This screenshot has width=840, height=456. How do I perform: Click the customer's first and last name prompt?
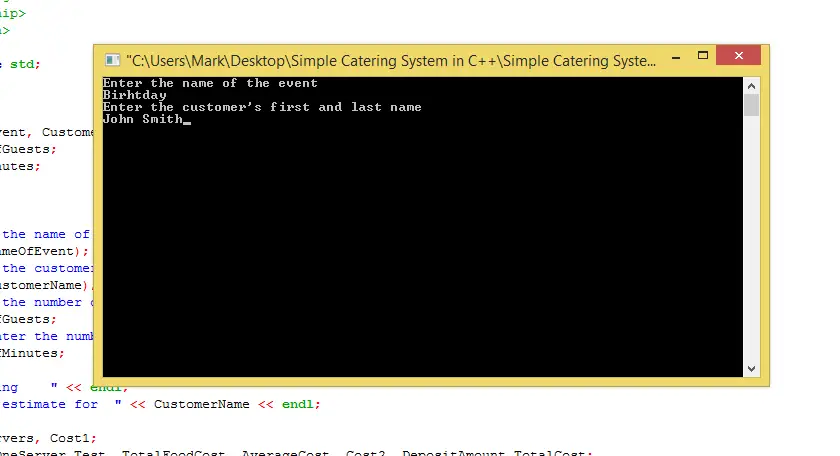point(262,107)
